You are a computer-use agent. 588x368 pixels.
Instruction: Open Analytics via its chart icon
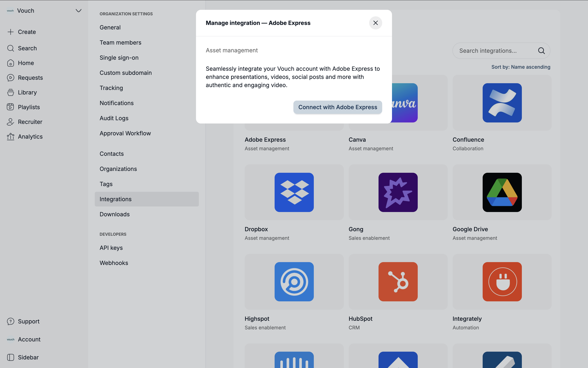pyautogui.click(x=10, y=137)
